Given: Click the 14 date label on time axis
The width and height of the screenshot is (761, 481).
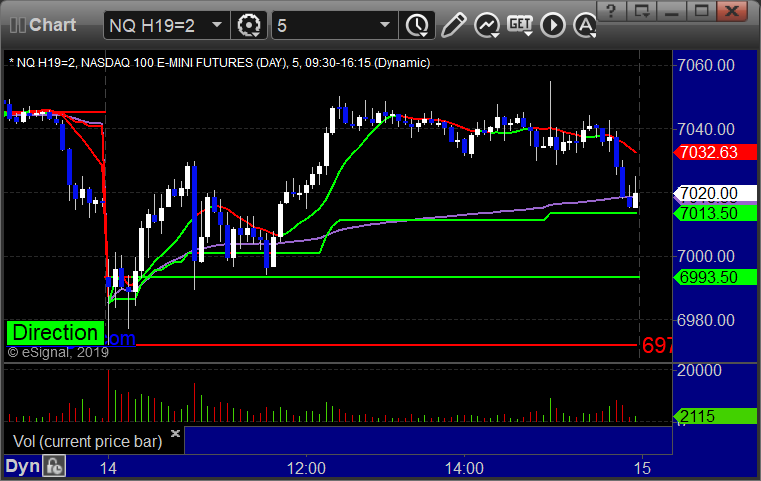Looking at the screenshot, I should coord(108,468).
